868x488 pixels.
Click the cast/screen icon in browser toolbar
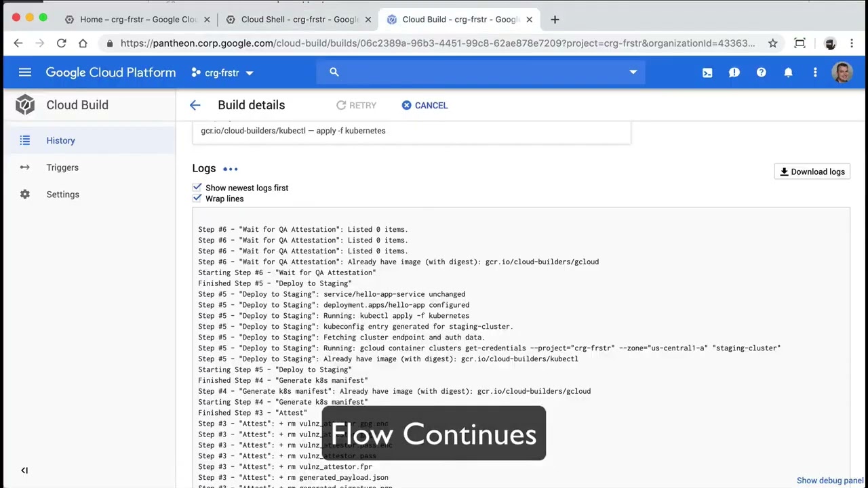pyautogui.click(x=800, y=43)
